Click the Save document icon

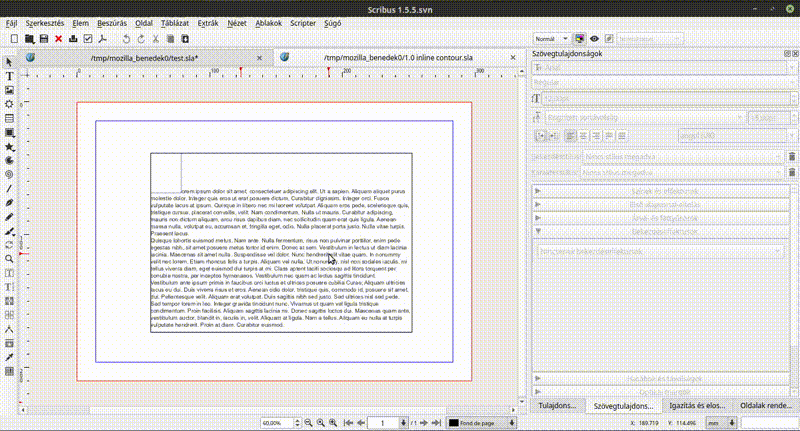[44, 38]
